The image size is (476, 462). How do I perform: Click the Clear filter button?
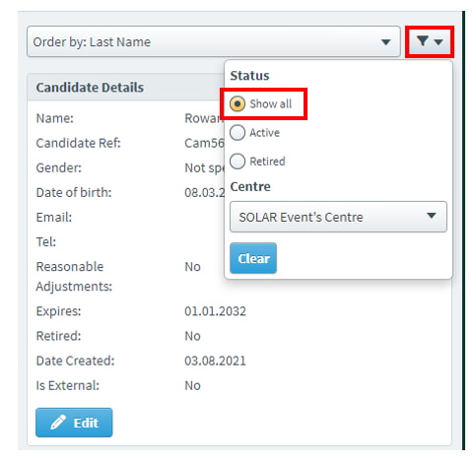coord(253,258)
